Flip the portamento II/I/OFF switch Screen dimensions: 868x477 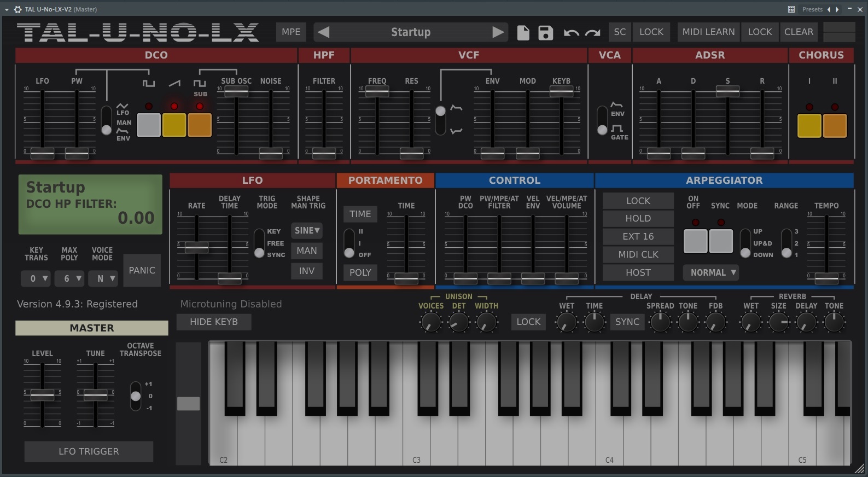point(349,243)
